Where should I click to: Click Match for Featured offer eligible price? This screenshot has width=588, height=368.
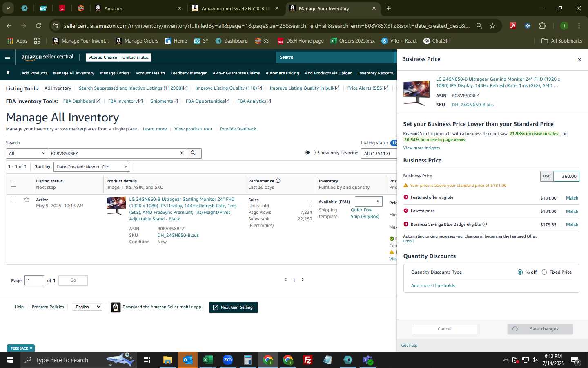pos(572,198)
